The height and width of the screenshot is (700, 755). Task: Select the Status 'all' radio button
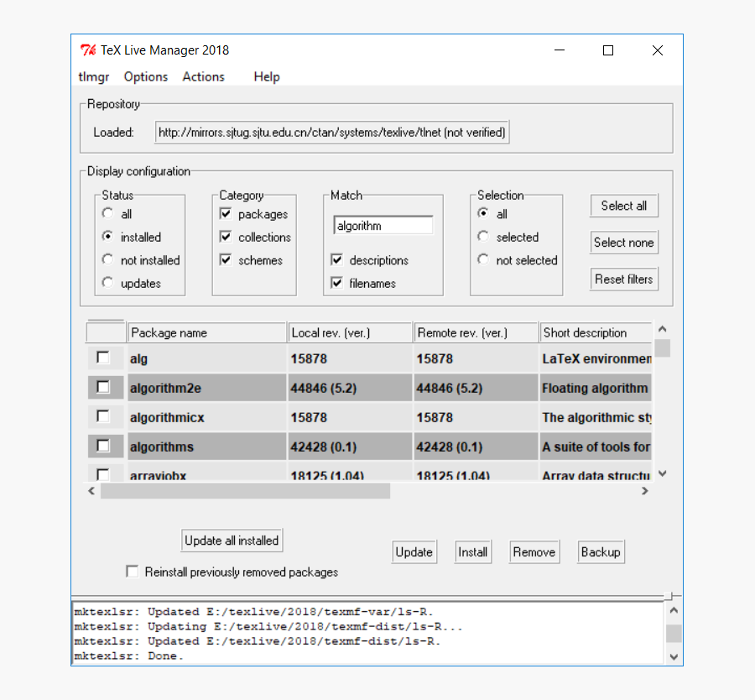tap(108, 213)
